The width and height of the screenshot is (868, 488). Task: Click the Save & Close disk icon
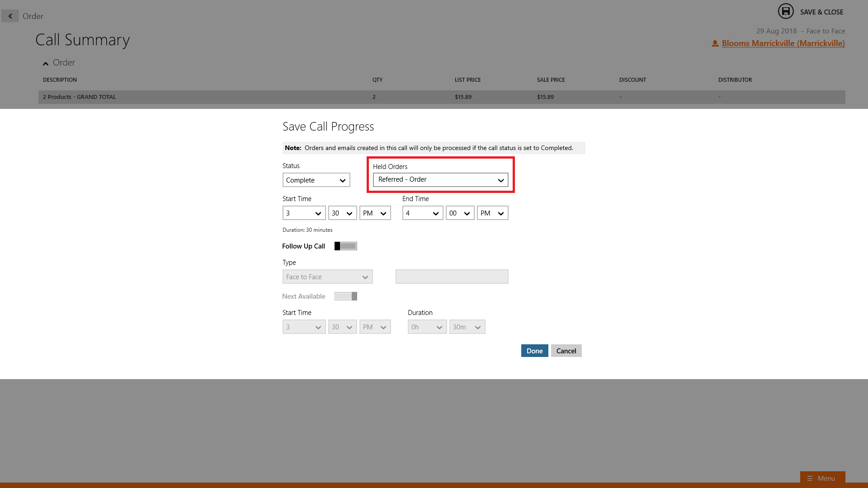(785, 11)
